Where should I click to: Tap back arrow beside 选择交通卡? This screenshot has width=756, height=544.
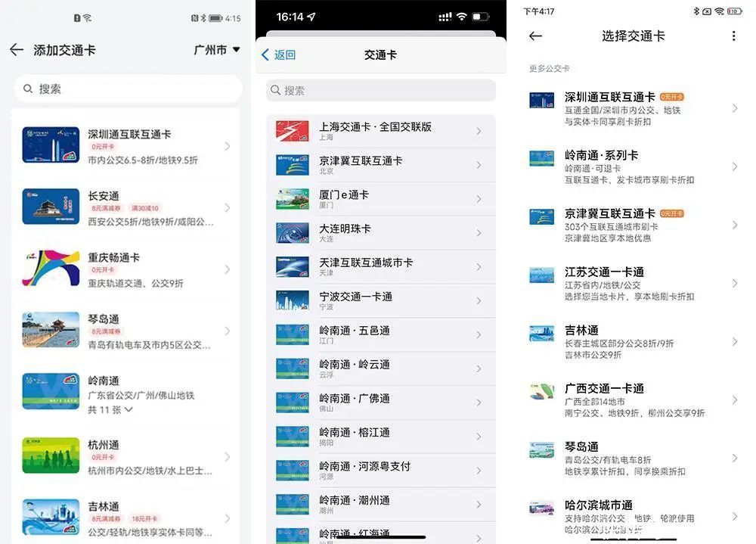tap(535, 36)
